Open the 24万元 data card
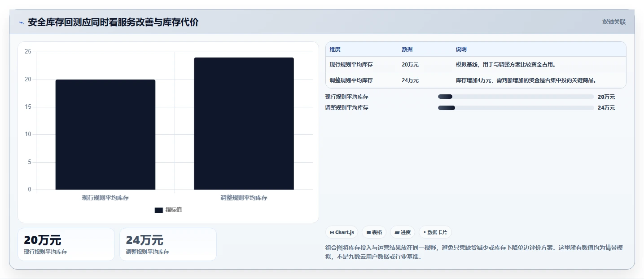 [168, 244]
